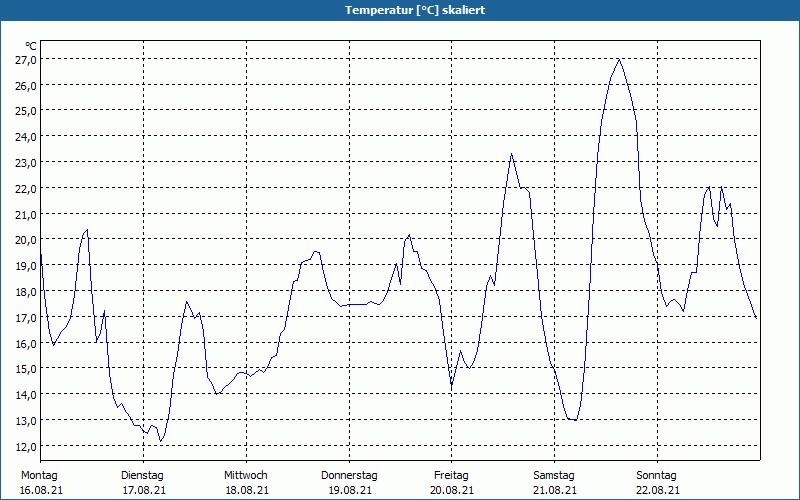Image resolution: width=800 pixels, height=500 pixels.
Task: Select the 23,0 temperature axis label
Action: [x=26, y=163]
